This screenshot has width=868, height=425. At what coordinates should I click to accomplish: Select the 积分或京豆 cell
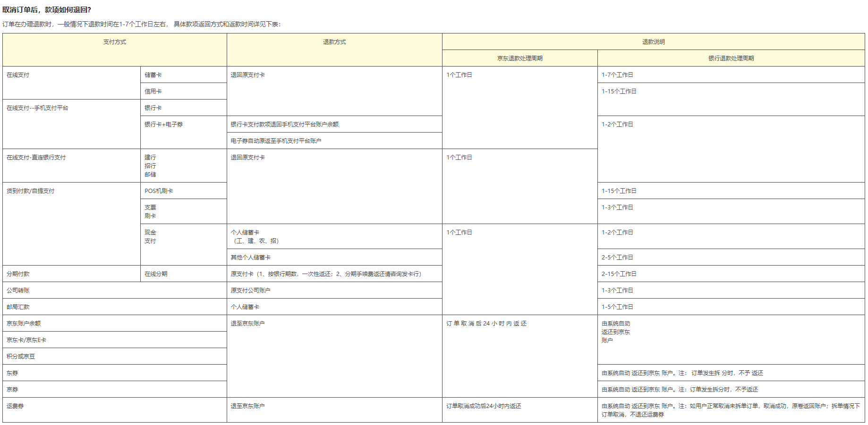pos(21,357)
